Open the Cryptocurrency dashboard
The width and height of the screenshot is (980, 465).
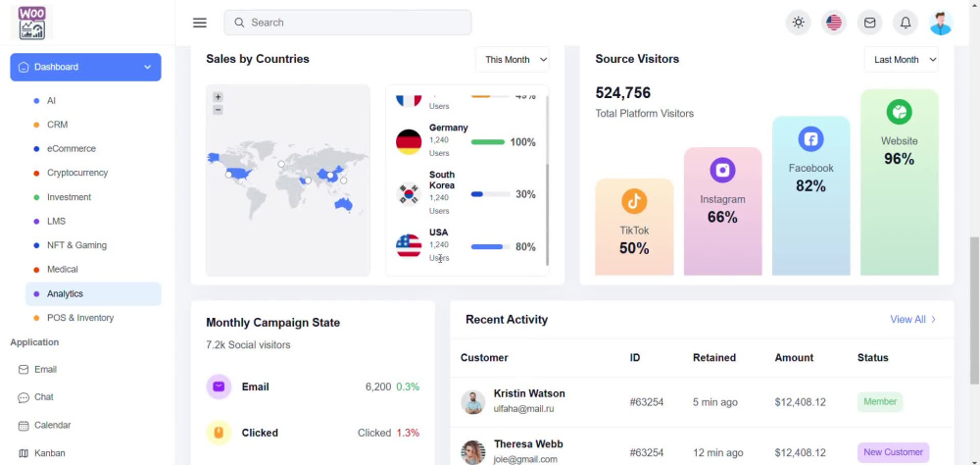77,173
